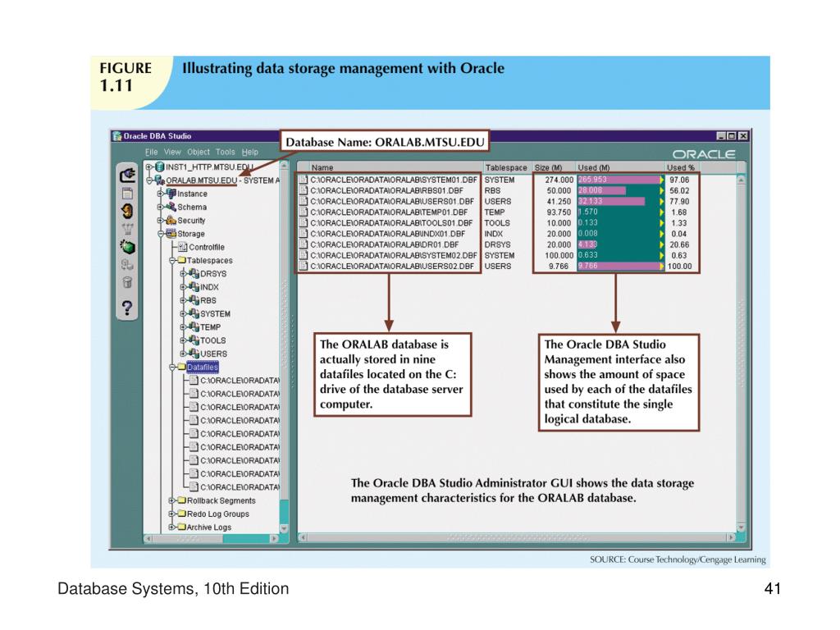Click the Controlfile icon in tree
Screen dimensions: 840x630
[182, 247]
